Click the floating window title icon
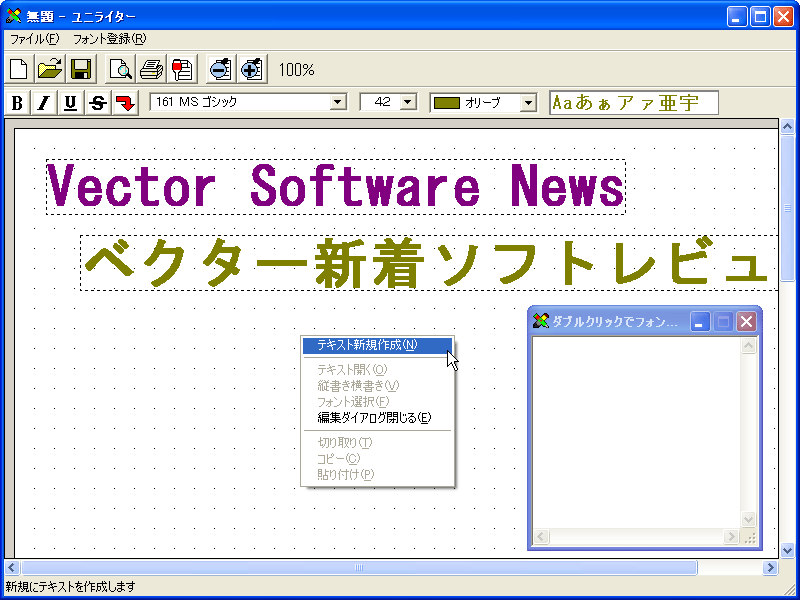Image resolution: width=800 pixels, height=600 pixels. point(540,321)
